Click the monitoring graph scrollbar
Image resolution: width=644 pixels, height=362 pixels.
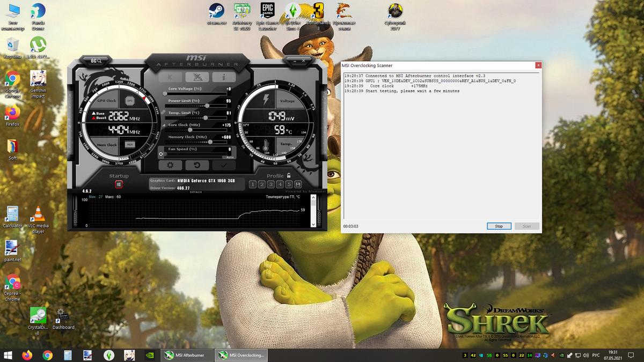[x=314, y=212]
